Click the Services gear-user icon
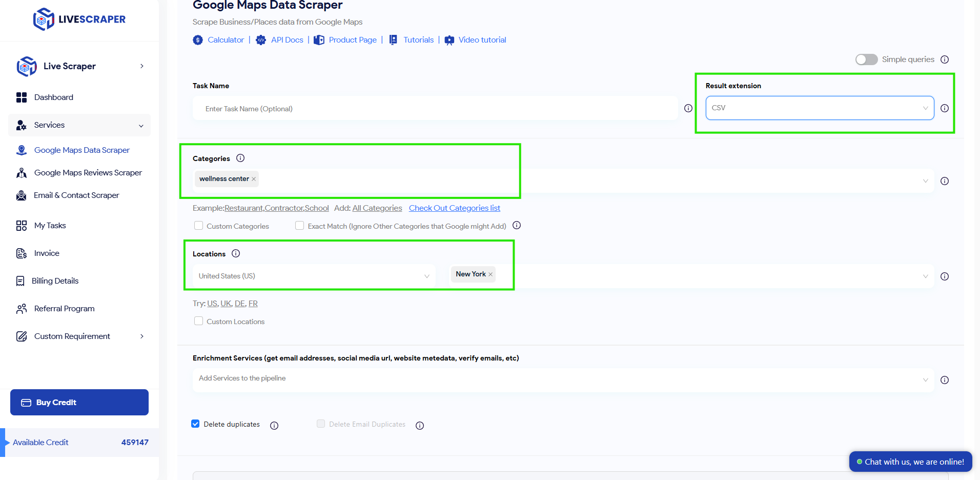 [x=22, y=125]
